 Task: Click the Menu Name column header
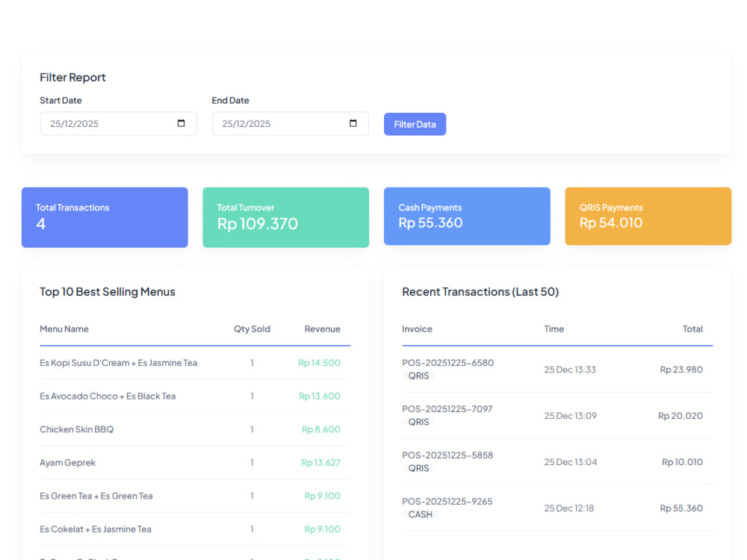click(64, 329)
